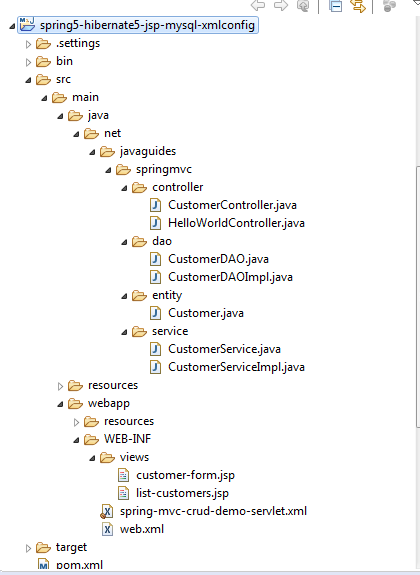Screen dimensions: 420x575
Task: Click the Collapse All toolbar icon
Action: [335, 6]
